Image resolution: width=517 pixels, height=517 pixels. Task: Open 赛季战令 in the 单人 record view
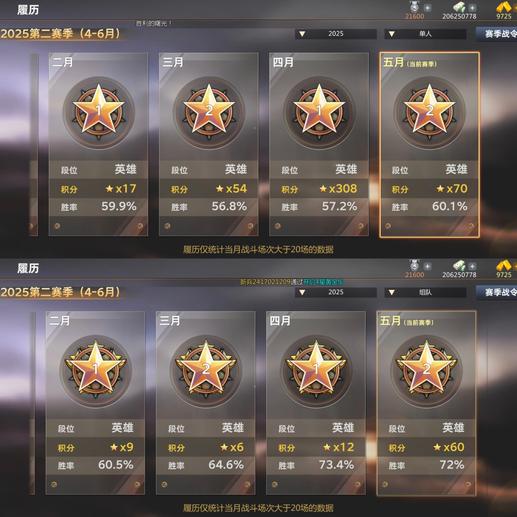[498, 34]
